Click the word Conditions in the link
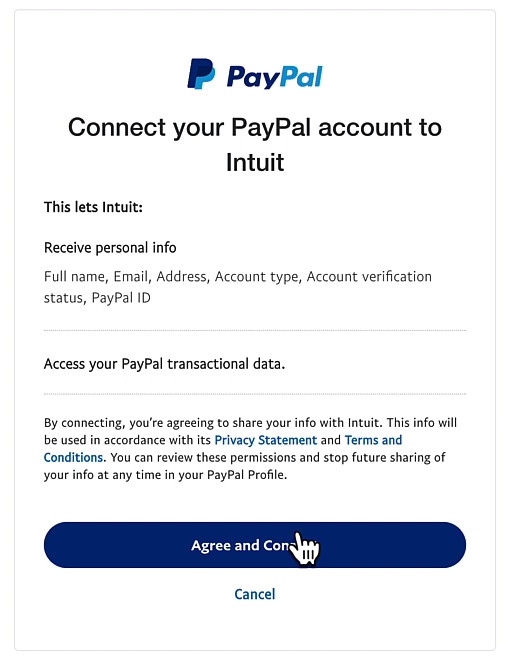510x660 pixels. [x=73, y=458]
